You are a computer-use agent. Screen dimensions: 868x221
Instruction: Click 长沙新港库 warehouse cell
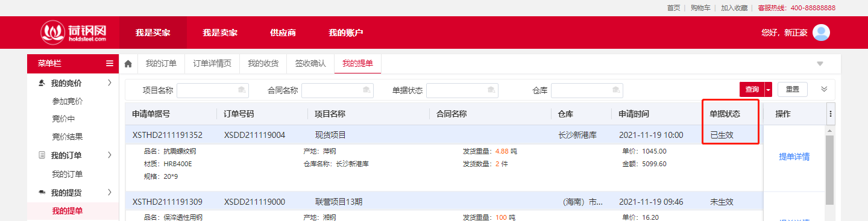tap(577, 135)
